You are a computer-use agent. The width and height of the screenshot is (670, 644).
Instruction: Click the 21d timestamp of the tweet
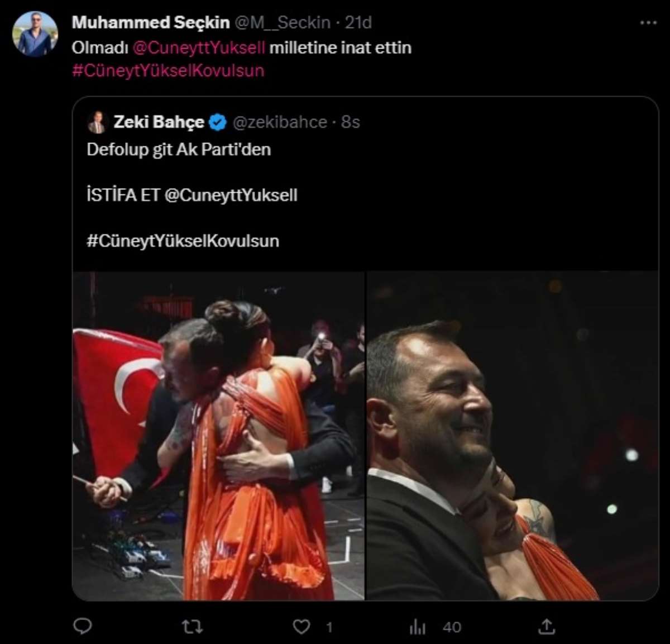pyautogui.click(x=358, y=22)
